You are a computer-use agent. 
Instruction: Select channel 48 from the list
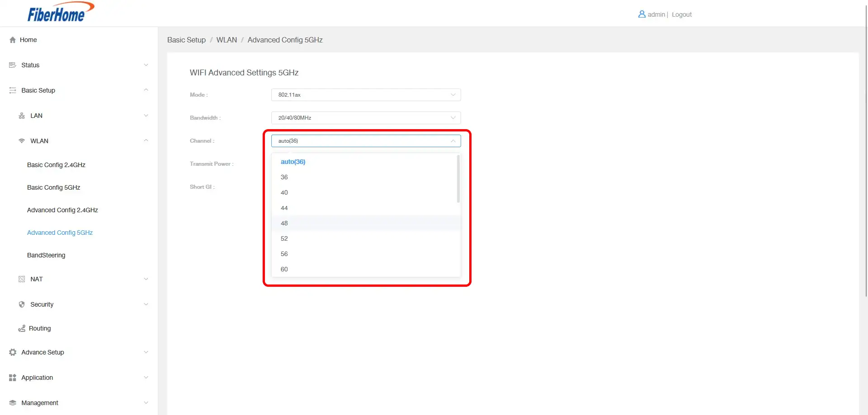(x=284, y=223)
